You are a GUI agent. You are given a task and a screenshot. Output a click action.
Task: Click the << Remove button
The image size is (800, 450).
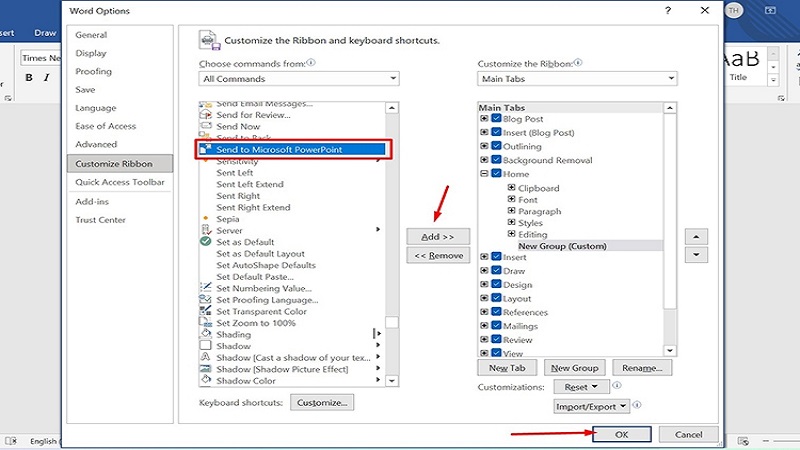tap(438, 255)
